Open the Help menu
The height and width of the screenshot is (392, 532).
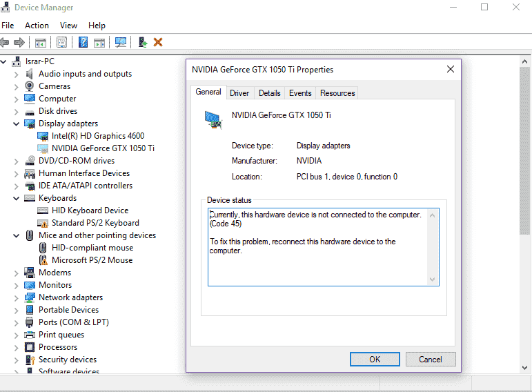click(97, 26)
